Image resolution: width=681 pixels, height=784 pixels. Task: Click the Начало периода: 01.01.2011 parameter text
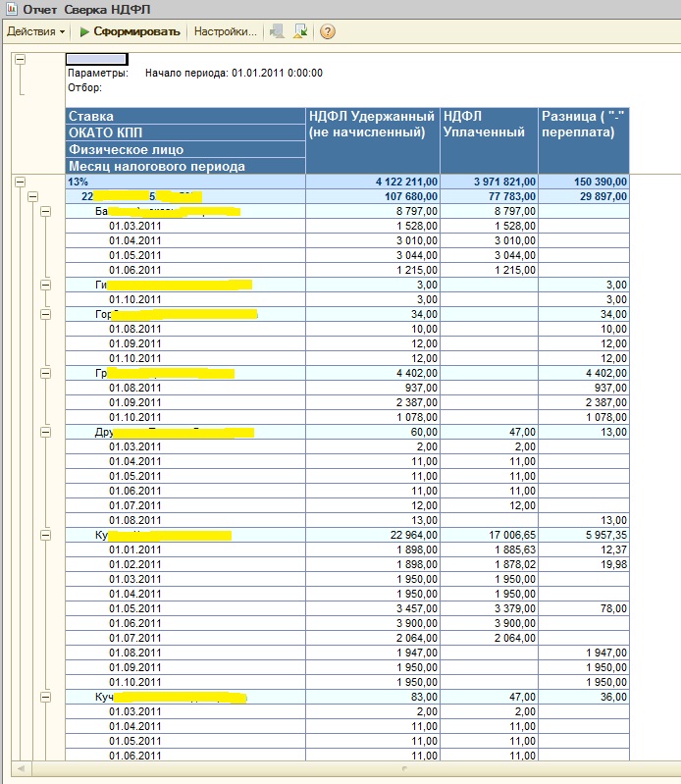[234, 73]
